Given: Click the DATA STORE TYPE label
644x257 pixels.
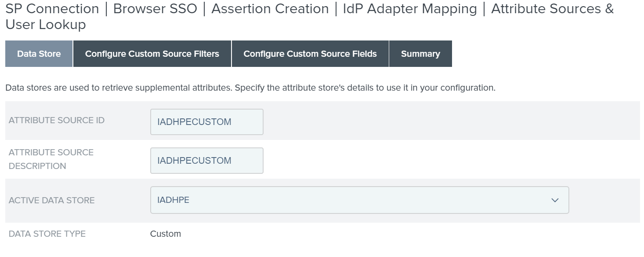Looking at the screenshot, I should (x=47, y=234).
